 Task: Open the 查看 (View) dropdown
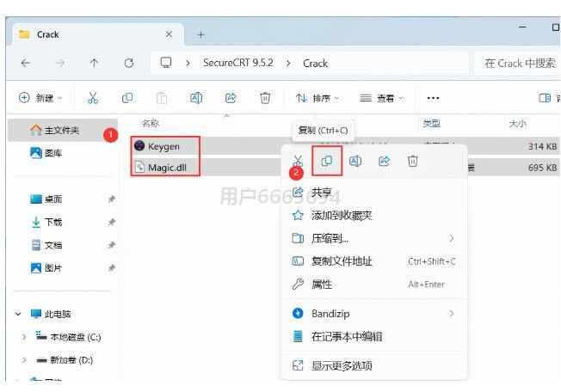[381, 97]
